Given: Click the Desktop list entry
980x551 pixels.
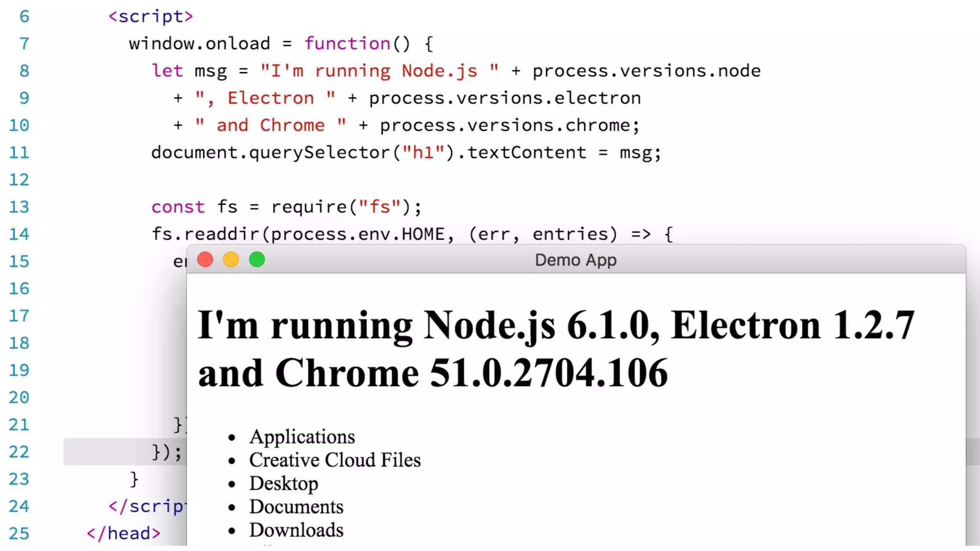Looking at the screenshot, I should (283, 484).
